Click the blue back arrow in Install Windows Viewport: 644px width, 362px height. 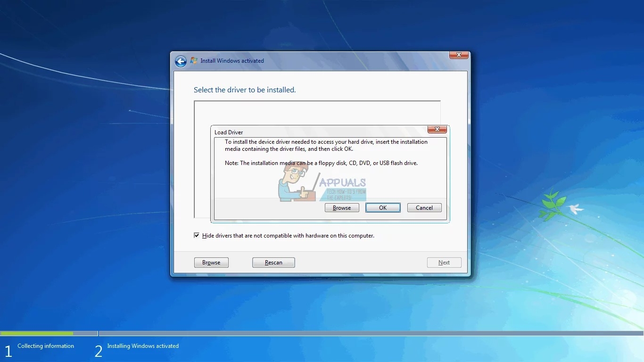(181, 61)
